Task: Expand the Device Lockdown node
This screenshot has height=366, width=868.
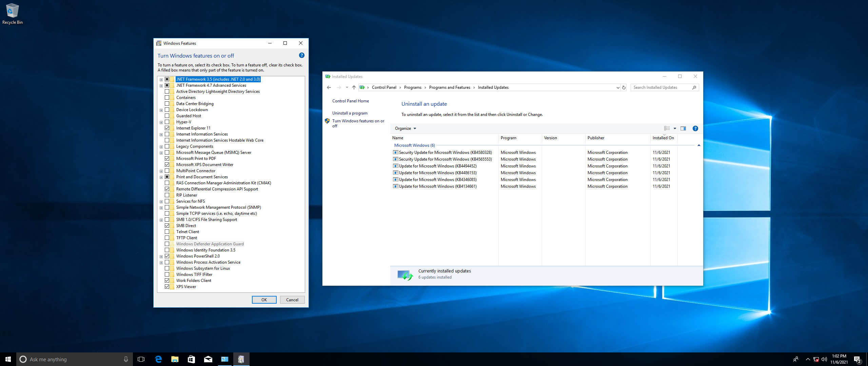Action: pos(161,110)
